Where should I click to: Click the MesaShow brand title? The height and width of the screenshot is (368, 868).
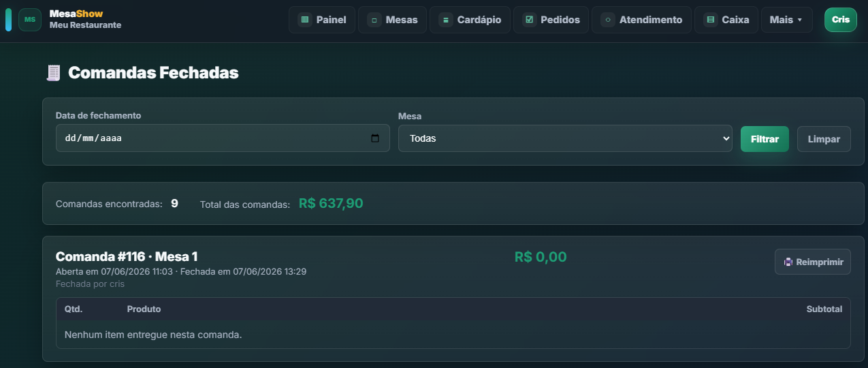(x=76, y=14)
